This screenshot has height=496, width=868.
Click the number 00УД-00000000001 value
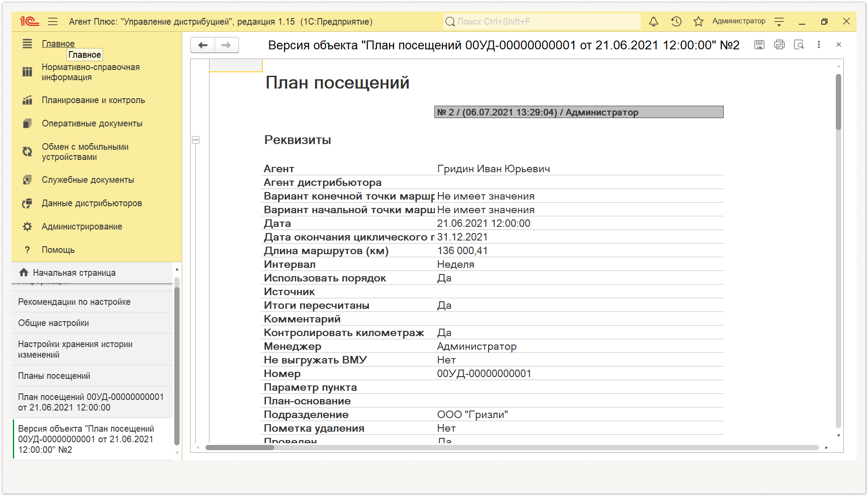(x=484, y=374)
